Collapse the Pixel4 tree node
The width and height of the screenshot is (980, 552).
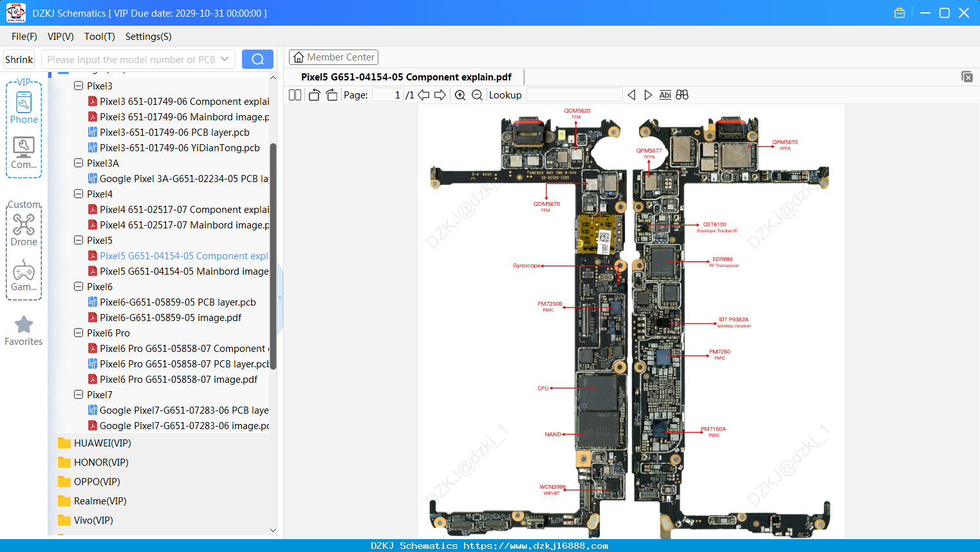pos(79,194)
